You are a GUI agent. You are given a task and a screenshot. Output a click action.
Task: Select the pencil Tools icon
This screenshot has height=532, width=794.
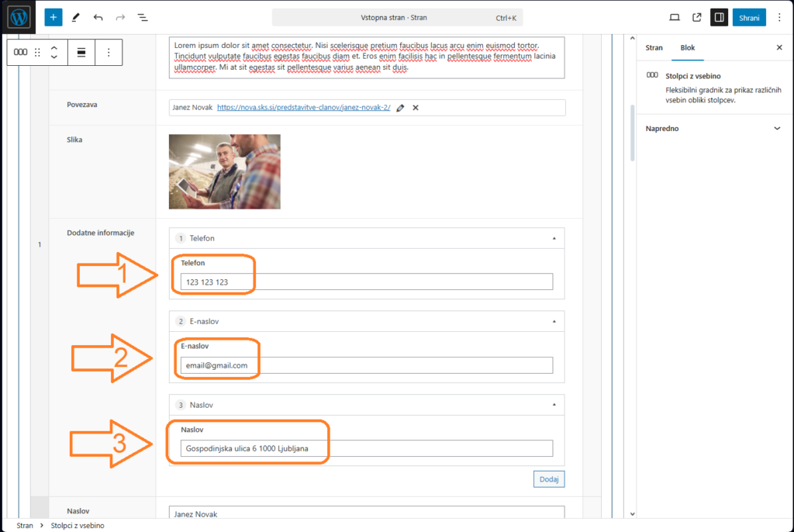click(75, 17)
